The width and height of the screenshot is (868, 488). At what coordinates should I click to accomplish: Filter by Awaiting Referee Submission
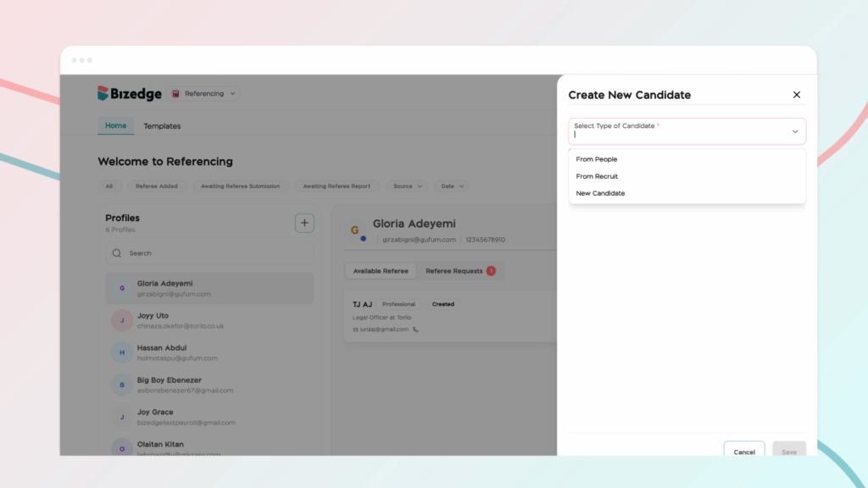pos(240,186)
